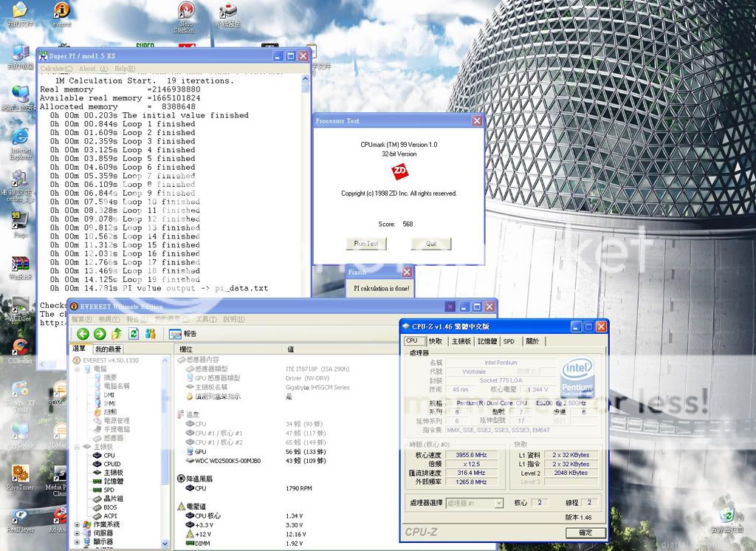Click Run Test in Processor Test dialog

pos(366,244)
